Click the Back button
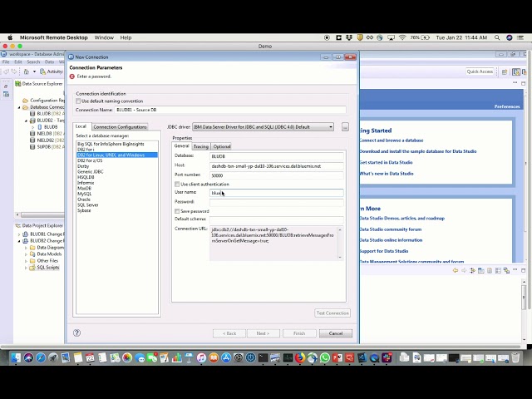The width and height of the screenshot is (532, 399). (x=229, y=333)
